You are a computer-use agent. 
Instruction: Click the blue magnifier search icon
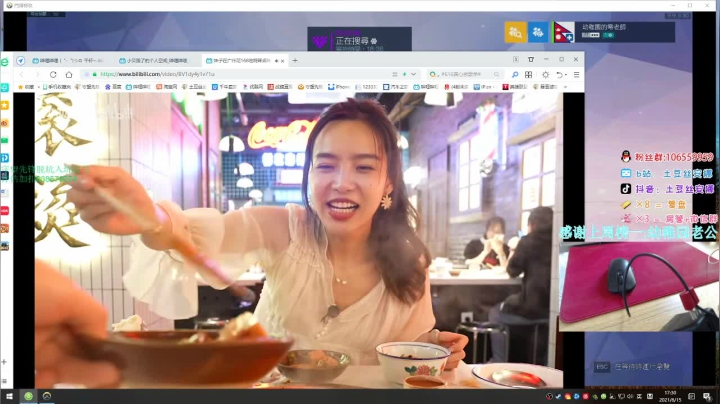[x=515, y=74]
